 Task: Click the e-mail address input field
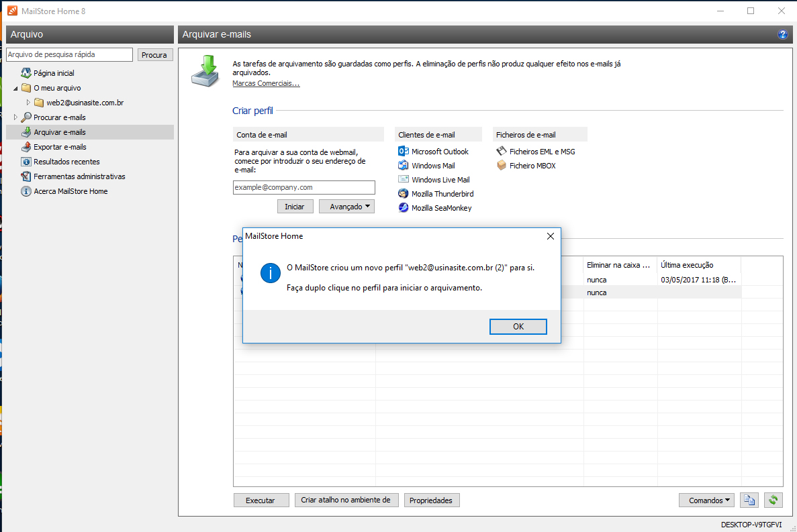[304, 188]
